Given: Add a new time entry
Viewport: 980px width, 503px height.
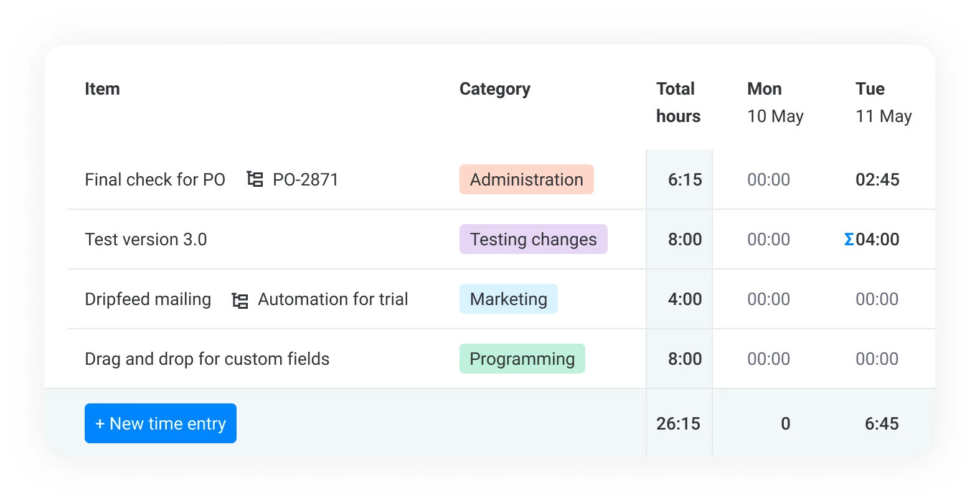Looking at the screenshot, I should [x=161, y=423].
